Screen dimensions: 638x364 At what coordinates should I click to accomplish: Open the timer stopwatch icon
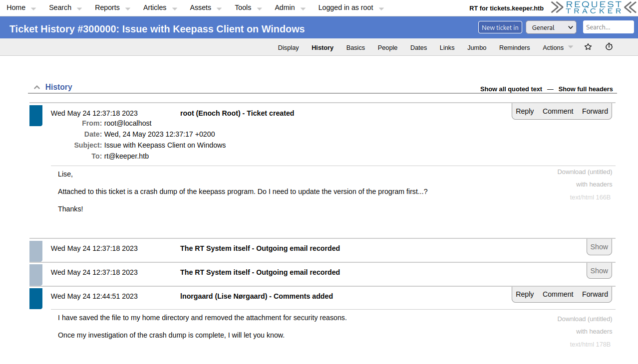pyautogui.click(x=609, y=47)
